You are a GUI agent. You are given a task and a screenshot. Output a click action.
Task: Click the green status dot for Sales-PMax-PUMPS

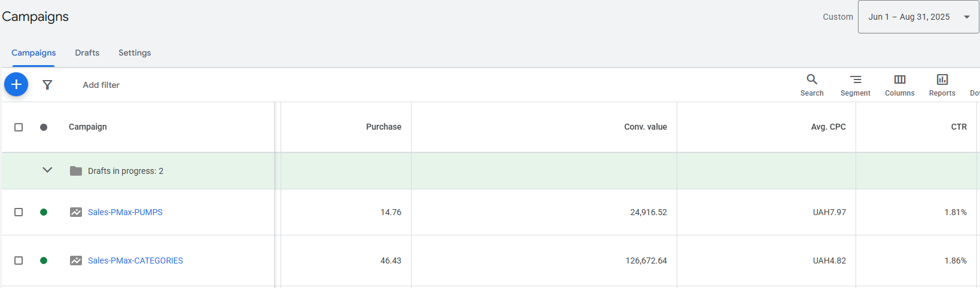44,212
